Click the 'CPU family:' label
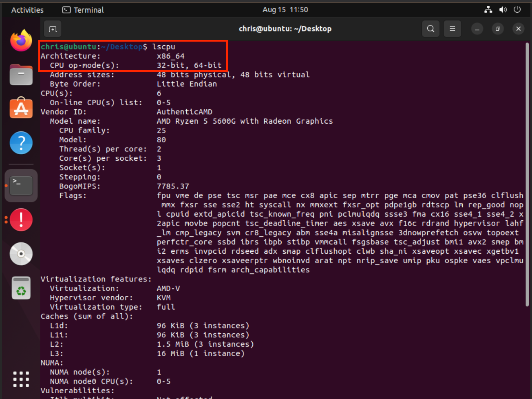The height and width of the screenshot is (399, 532). click(x=84, y=131)
